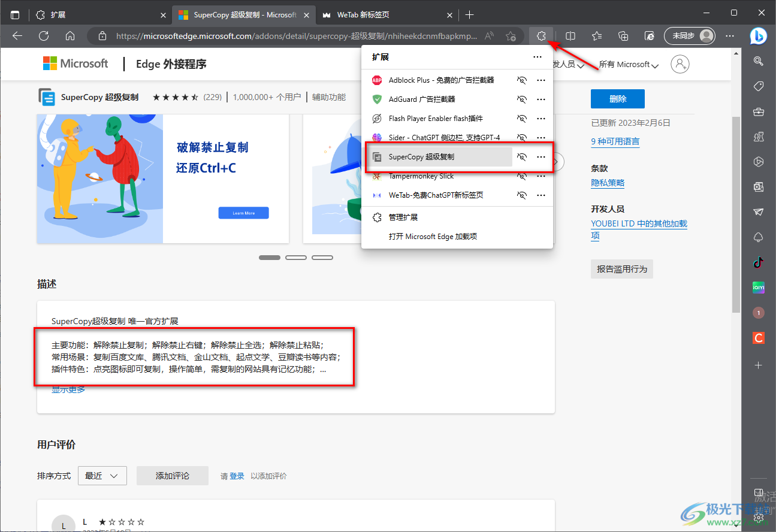
Task: Select the third carousel indicator dot
Action: [x=322, y=258]
